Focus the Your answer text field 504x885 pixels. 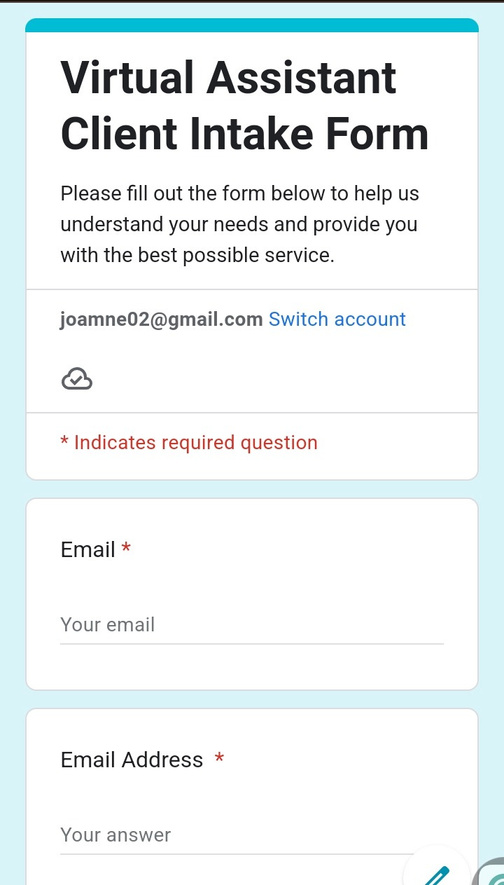(237, 835)
